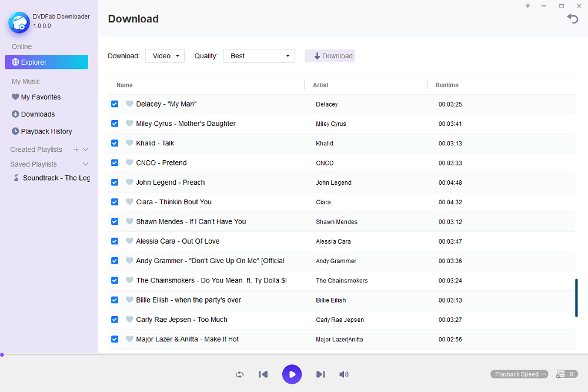Uncheck Carly Rae Jepsen - Too Much checkbox
The height and width of the screenshot is (392, 588).
click(x=115, y=320)
